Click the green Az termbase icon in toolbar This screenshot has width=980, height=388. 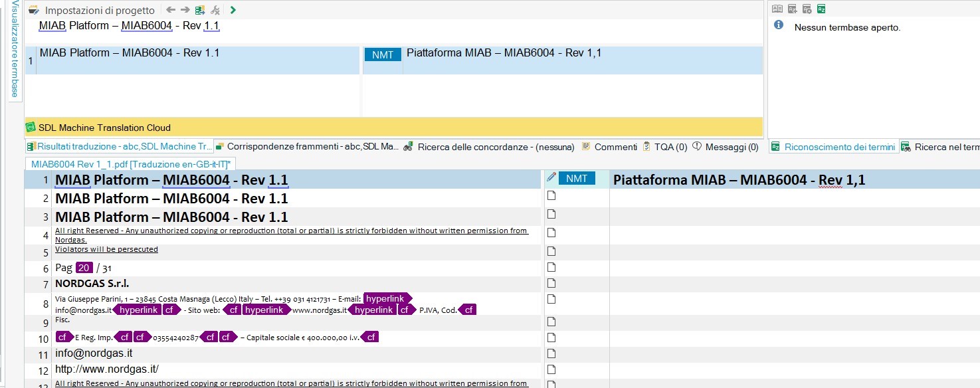click(x=822, y=9)
